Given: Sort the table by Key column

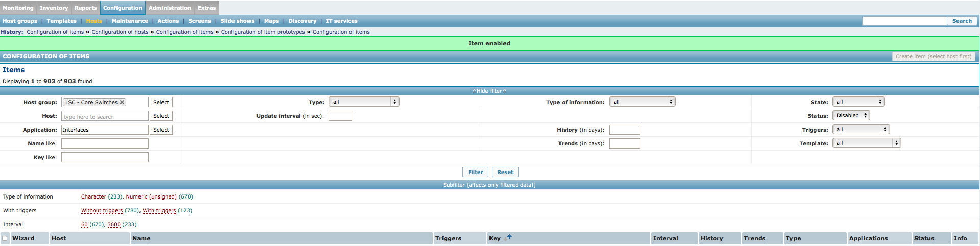Looking at the screenshot, I should (495, 238).
